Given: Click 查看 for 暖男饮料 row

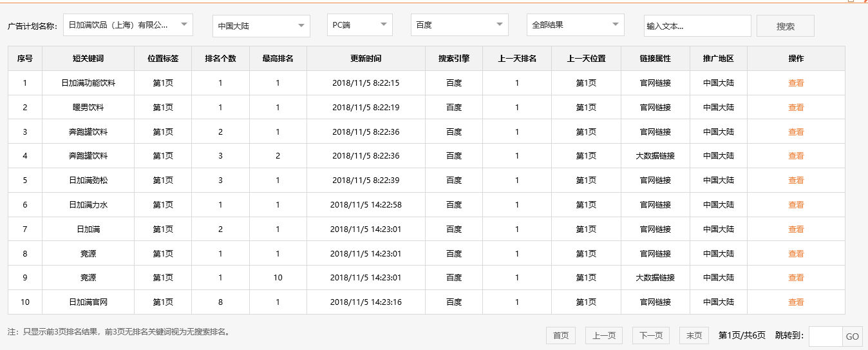Looking at the screenshot, I should 796,108.
